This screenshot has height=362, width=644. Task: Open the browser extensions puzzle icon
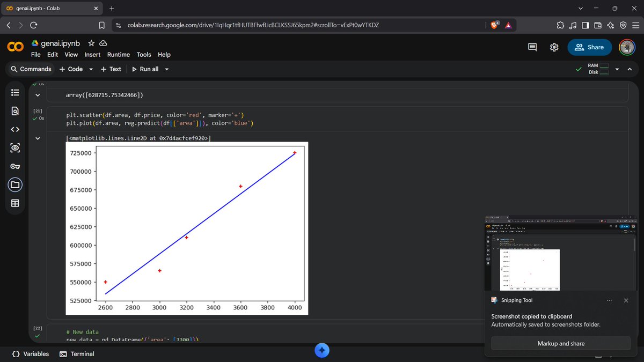point(560,25)
